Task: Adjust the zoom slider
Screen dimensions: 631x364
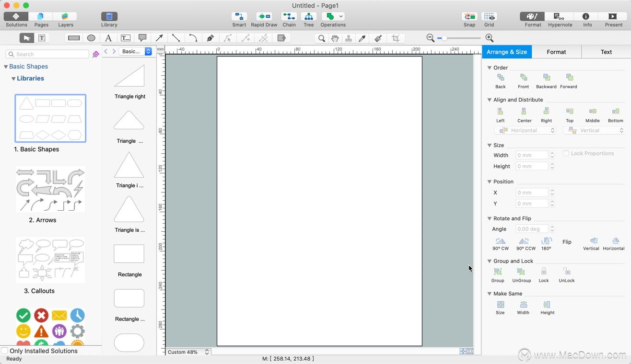Action: pos(444,38)
